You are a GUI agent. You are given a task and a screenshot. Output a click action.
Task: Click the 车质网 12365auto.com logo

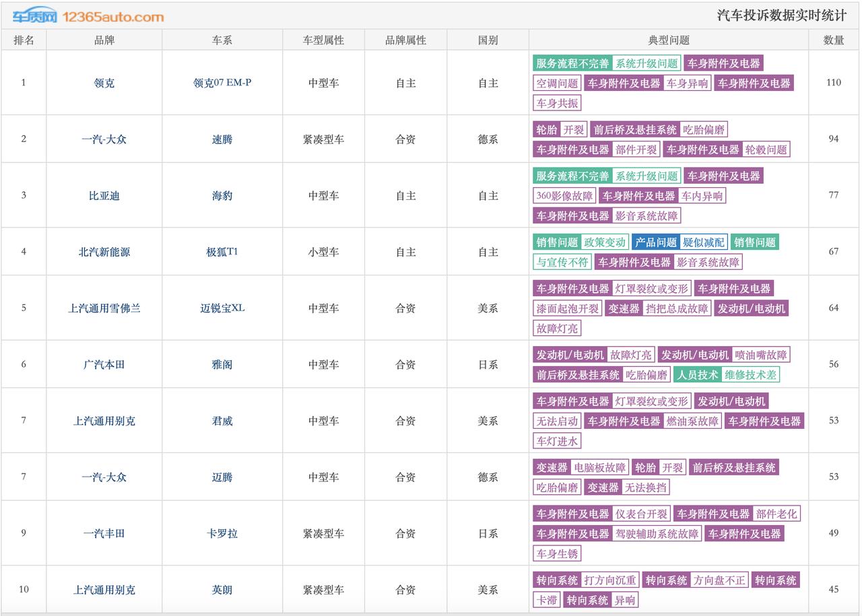pyautogui.click(x=89, y=16)
